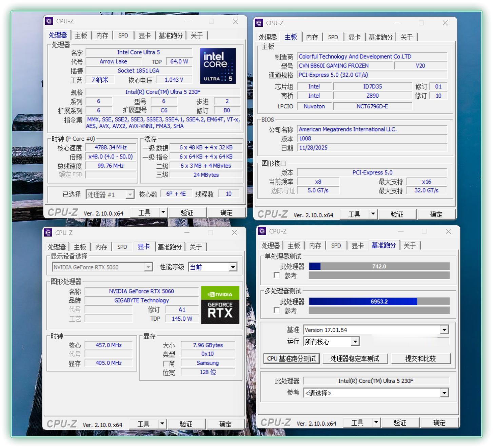Click the 工具 button in the graphics card window
493x448 pixels.
click(143, 424)
